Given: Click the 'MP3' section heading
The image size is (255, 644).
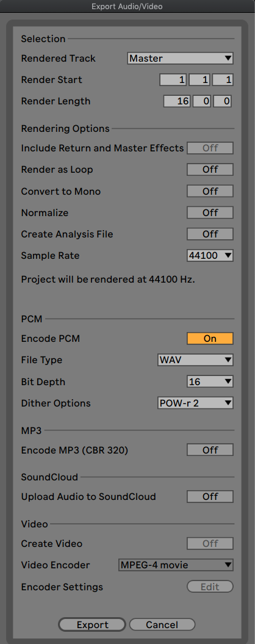Looking at the screenshot, I should pos(32,430).
